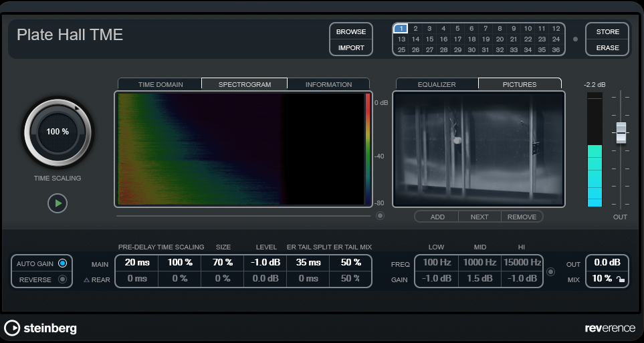
Task: Select program slot 30
Action: (471, 49)
